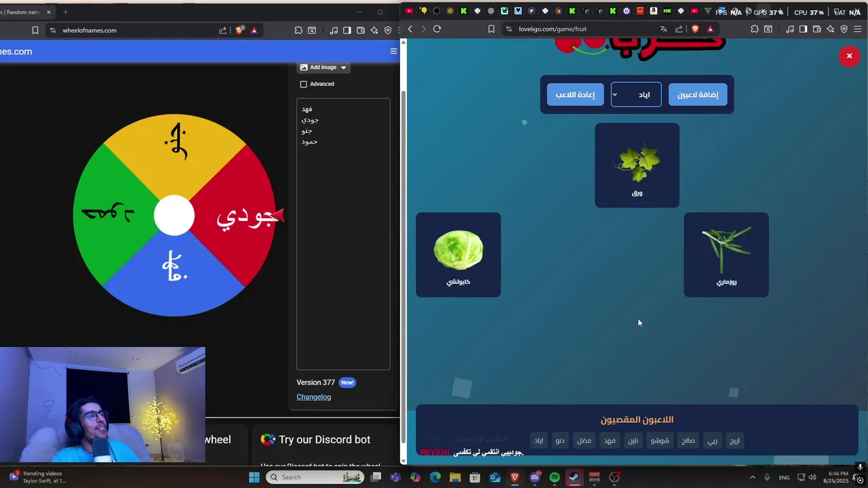Click the red close X on game page

849,56
